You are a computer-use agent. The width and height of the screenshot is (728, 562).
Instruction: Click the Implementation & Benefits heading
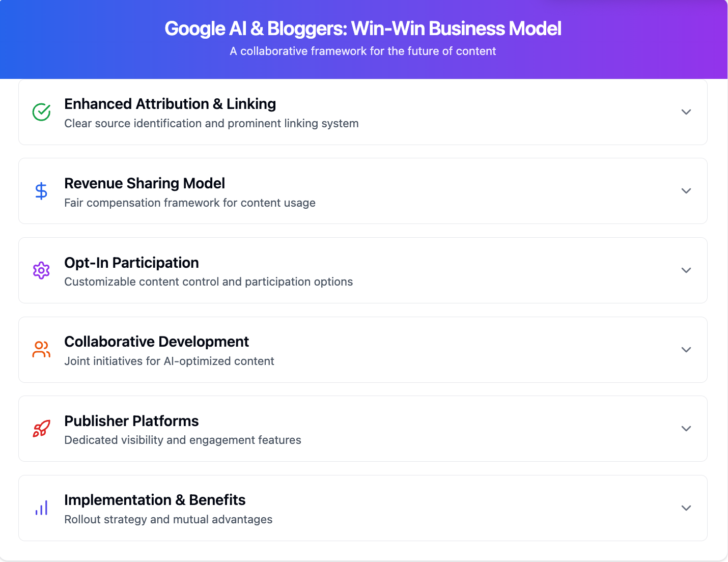[155, 500]
